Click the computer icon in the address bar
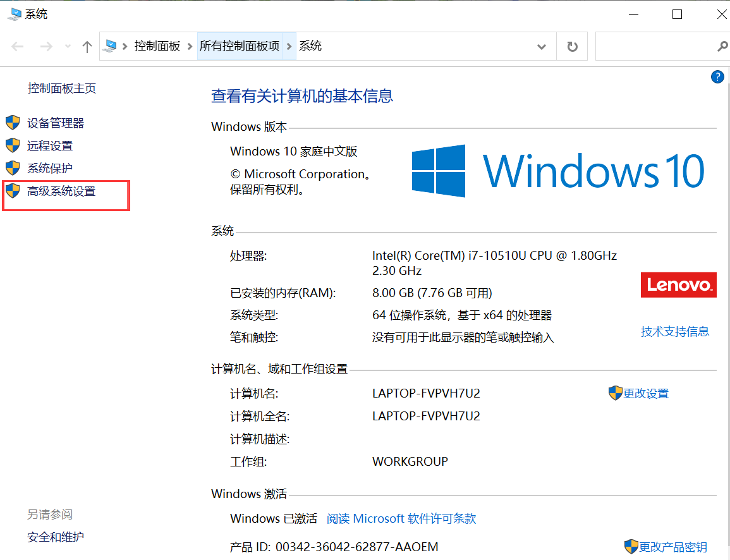 (111, 46)
